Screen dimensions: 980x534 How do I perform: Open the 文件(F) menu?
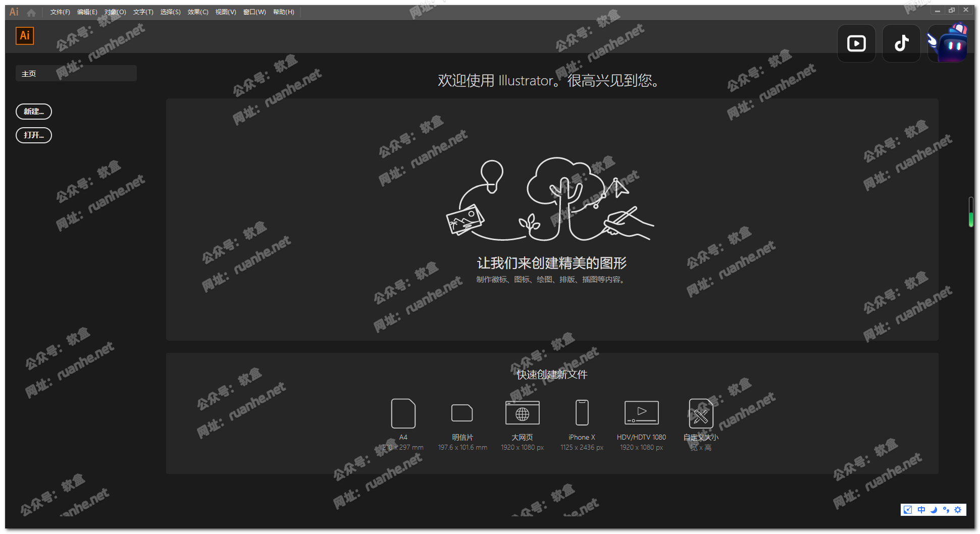point(60,12)
